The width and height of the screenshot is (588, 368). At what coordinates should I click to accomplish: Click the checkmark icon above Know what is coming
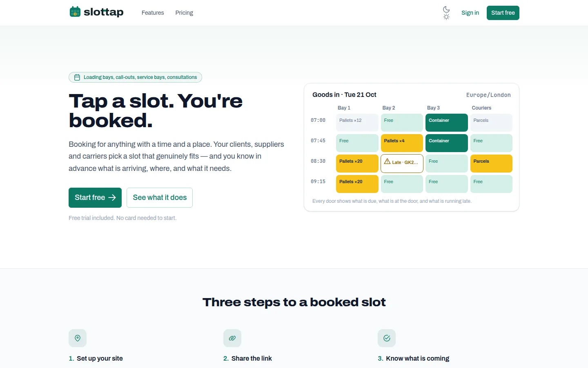[387, 338]
